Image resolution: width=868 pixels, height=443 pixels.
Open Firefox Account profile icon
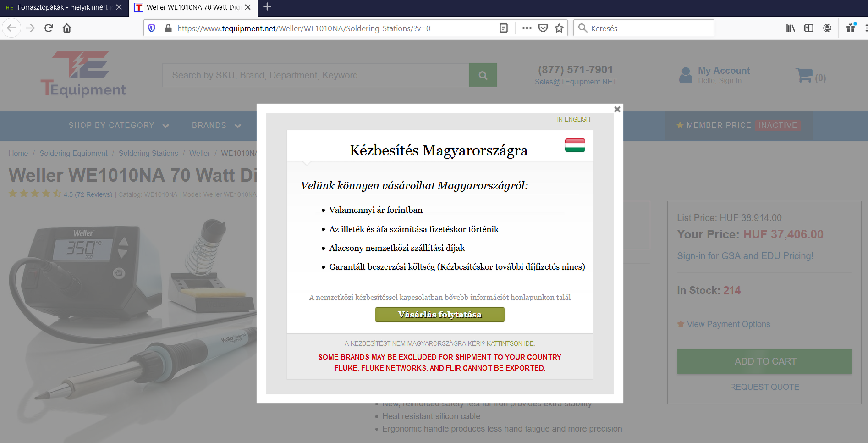(x=827, y=28)
